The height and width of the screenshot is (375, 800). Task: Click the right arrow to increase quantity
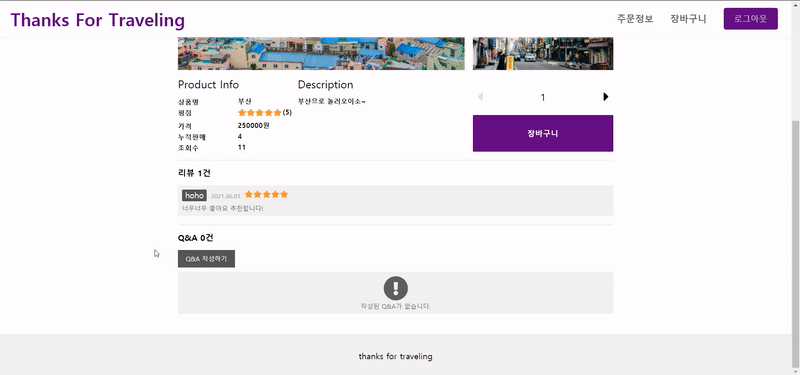(606, 97)
